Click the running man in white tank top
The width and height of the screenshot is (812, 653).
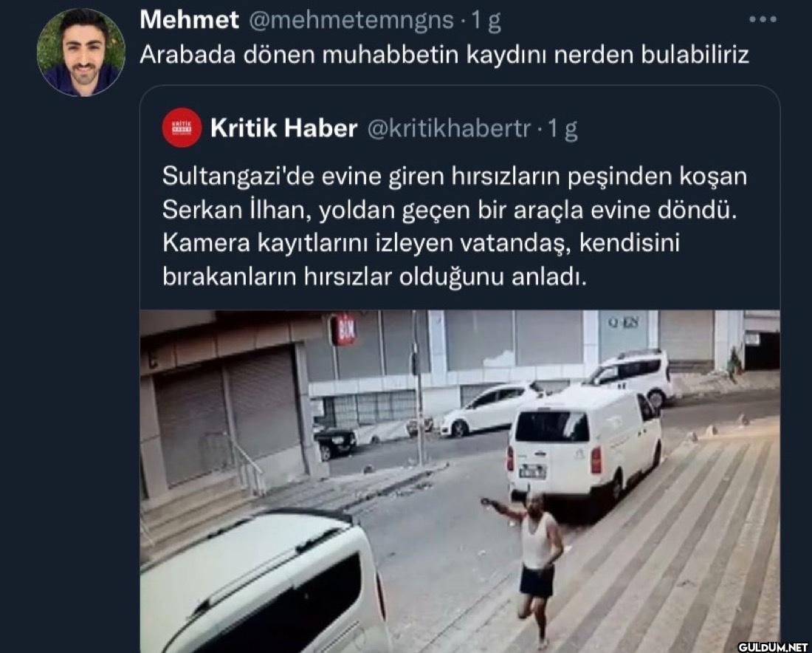534,567
